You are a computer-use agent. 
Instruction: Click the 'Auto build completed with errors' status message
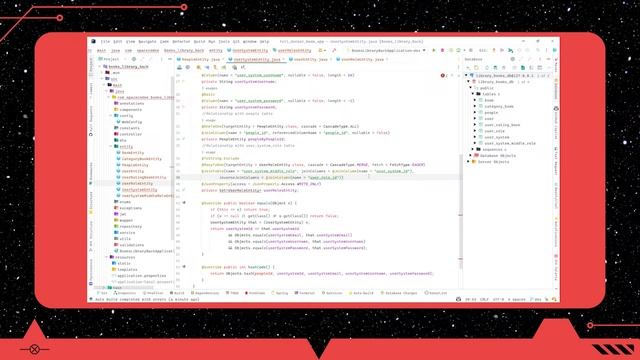tap(147, 299)
